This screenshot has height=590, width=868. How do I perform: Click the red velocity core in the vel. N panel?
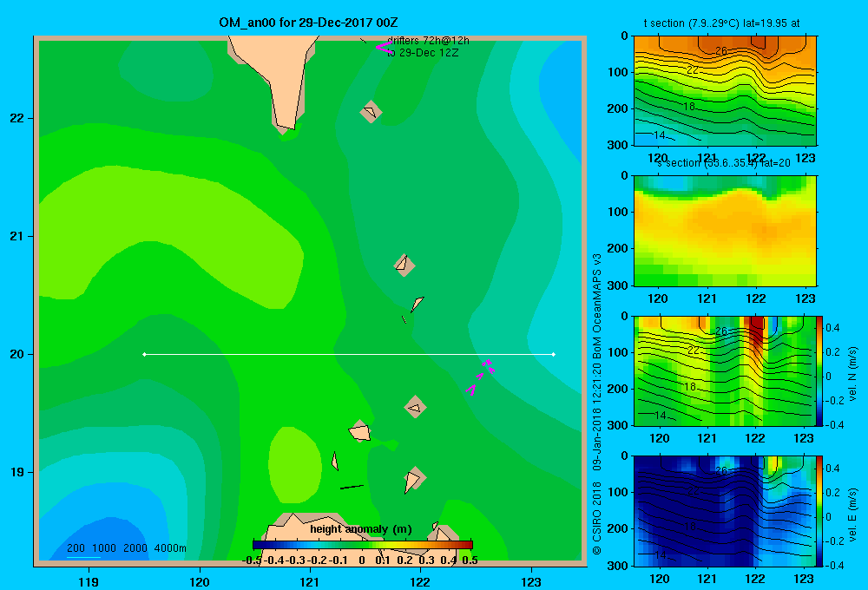click(x=757, y=331)
